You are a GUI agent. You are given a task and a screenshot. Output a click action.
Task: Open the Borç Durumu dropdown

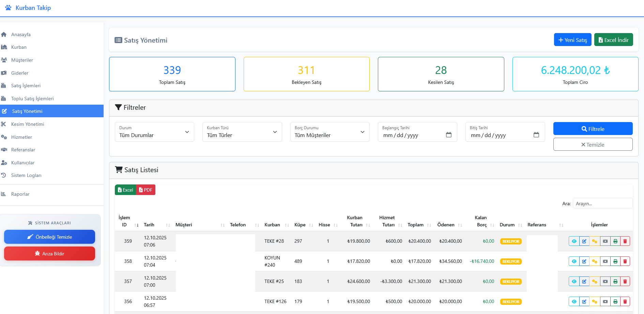pyautogui.click(x=329, y=132)
